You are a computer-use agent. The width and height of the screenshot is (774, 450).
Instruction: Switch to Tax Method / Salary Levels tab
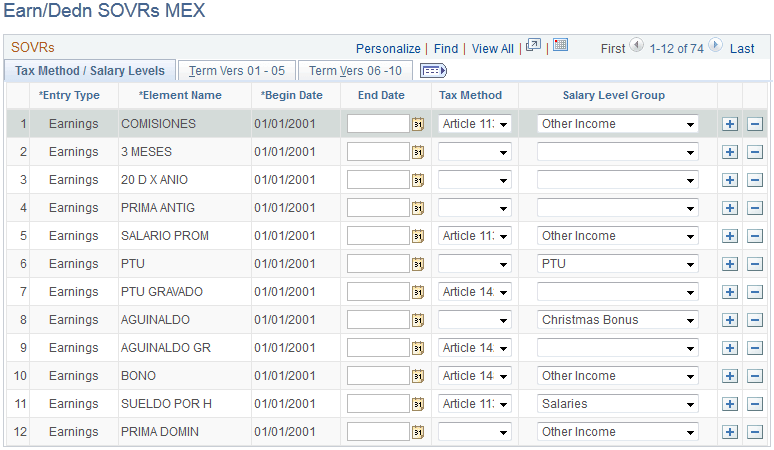point(90,71)
